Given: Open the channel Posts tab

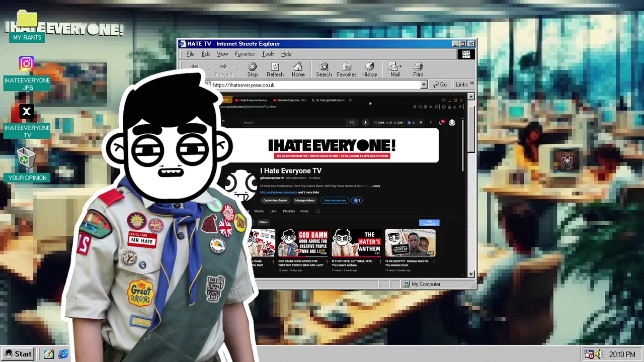Looking at the screenshot, I should click(x=304, y=211).
